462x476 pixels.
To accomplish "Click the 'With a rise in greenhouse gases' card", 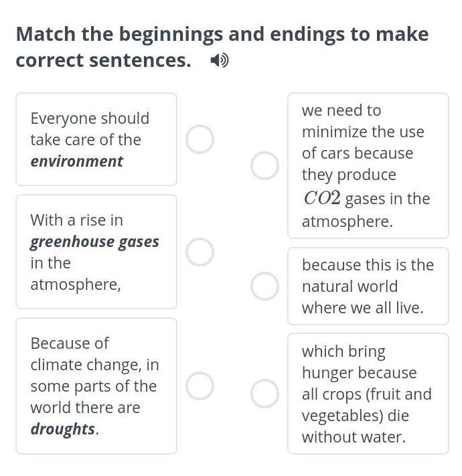I will point(96,252).
